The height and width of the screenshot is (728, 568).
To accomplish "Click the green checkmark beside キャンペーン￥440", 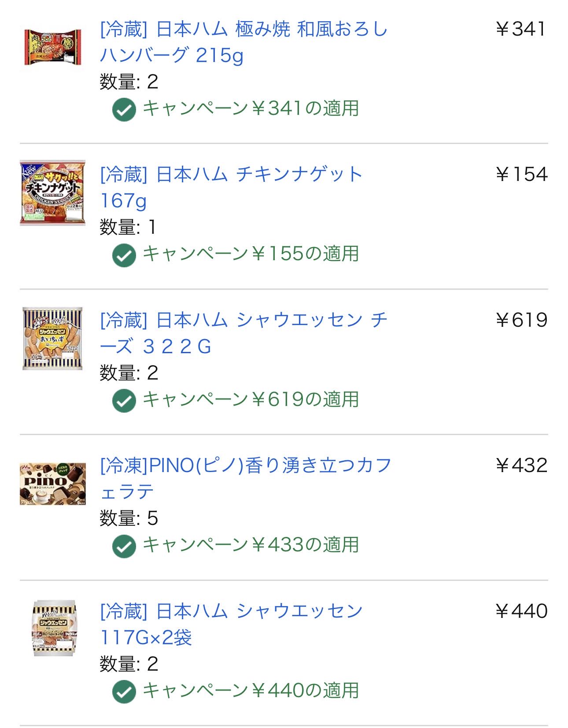I will pos(124,692).
